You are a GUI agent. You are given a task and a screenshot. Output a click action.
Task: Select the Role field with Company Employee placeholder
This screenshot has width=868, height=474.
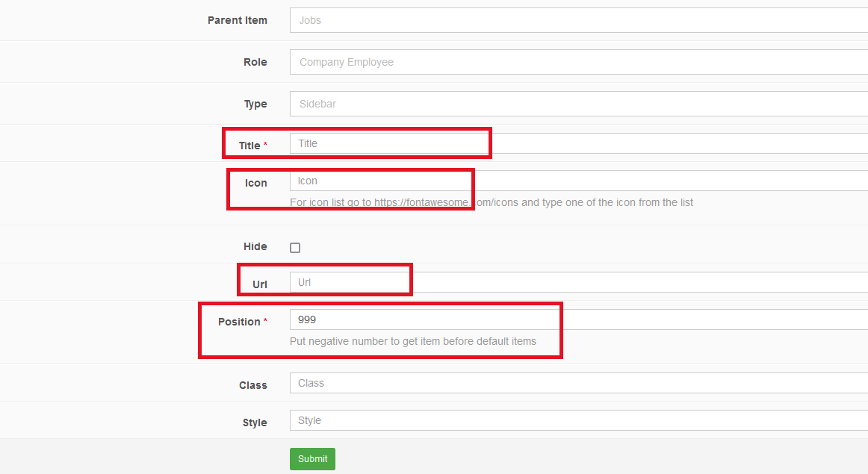click(x=523, y=62)
